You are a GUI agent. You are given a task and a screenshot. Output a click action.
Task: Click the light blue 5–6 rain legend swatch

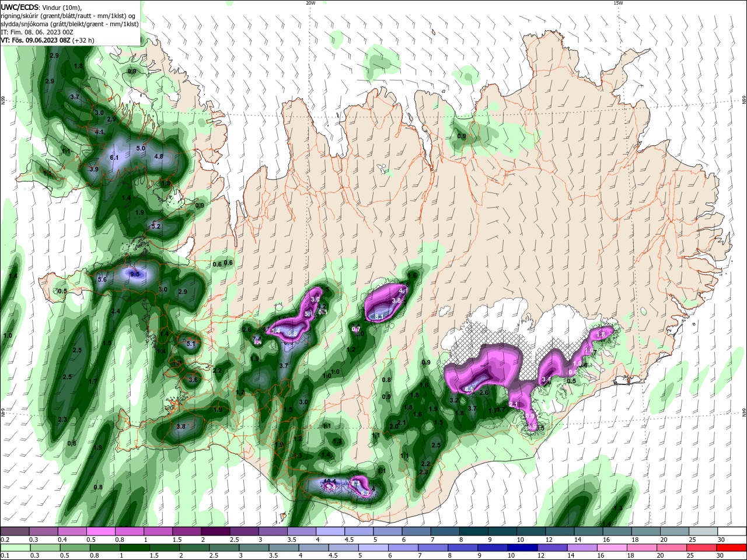tap(374, 548)
